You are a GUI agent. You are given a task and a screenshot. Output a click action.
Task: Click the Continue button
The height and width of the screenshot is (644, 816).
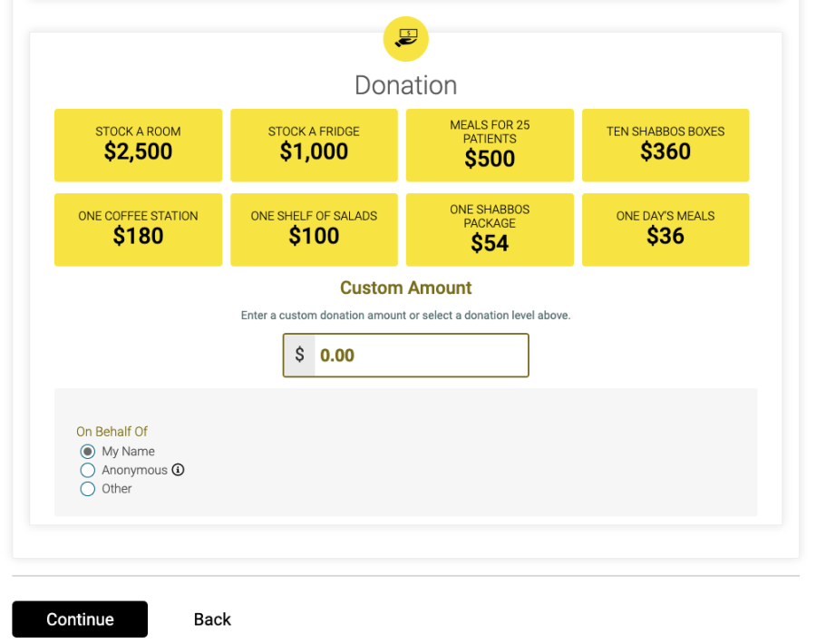[x=80, y=619]
